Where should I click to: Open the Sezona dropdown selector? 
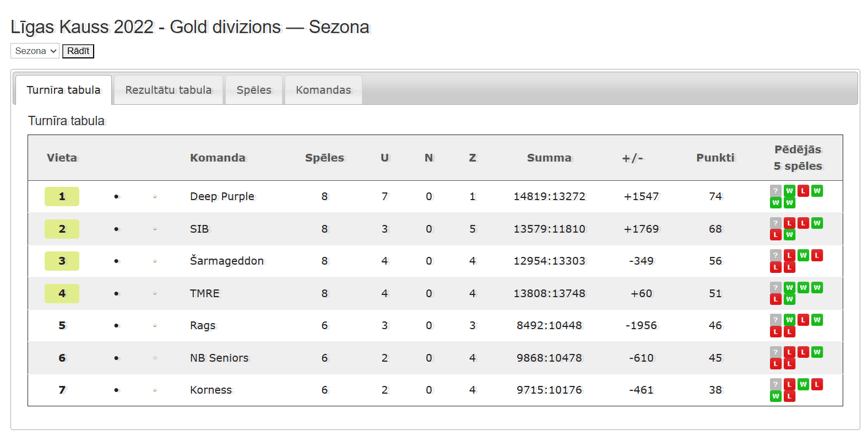pos(35,51)
